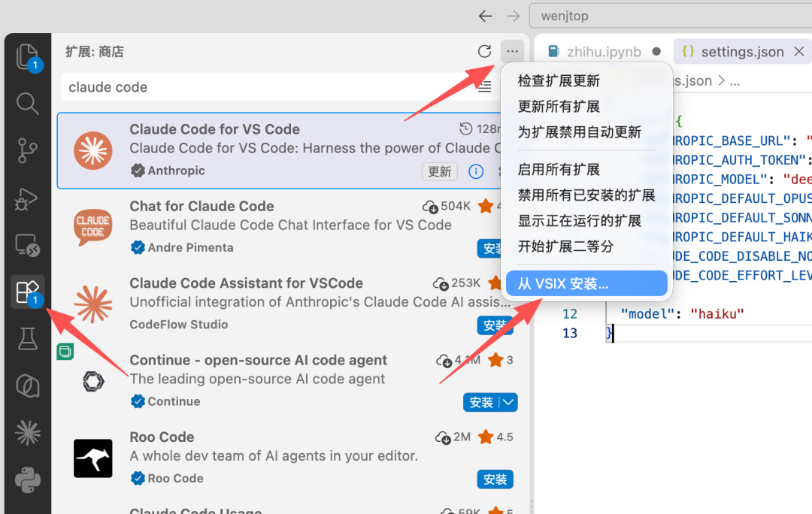Open the Source Control view
The height and width of the screenshot is (514, 812).
(x=27, y=150)
